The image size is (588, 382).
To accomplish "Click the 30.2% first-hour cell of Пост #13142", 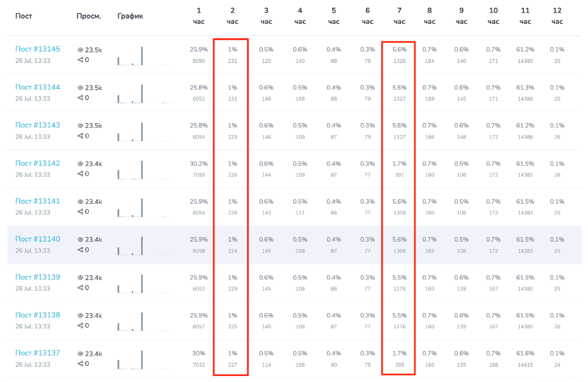I will pos(199,164).
